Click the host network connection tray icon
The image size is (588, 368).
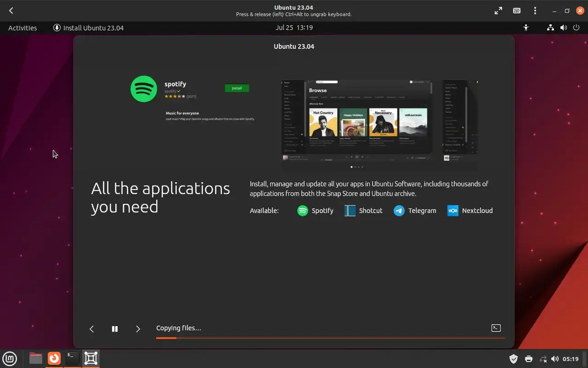[x=543, y=359]
